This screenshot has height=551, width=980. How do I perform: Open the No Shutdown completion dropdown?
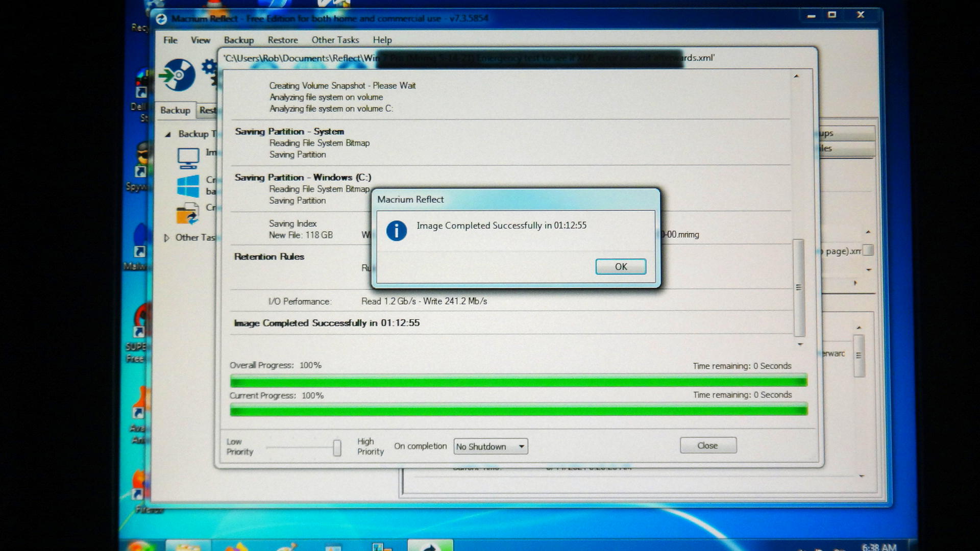491,446
